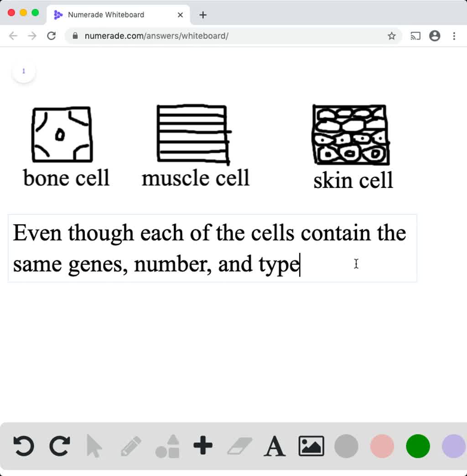Image resolution: width=467 pixels, height=476 pixels.
Task: Open a new browser tab
Action: (x=202, y=14)
